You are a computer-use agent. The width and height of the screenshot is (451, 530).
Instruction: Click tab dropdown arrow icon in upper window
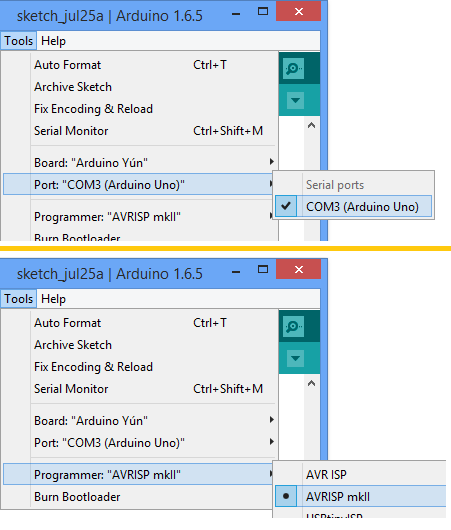pyautogui.click(x=295, y=100)
